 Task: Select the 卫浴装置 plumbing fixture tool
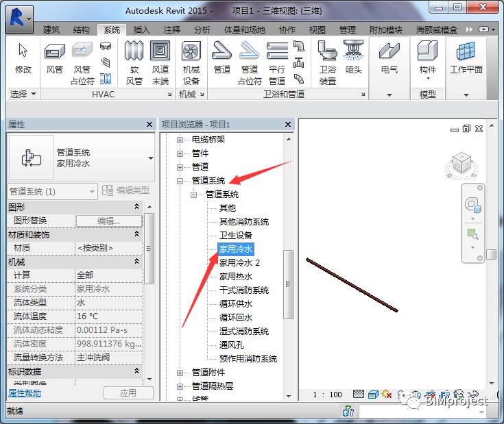point(327,63)
